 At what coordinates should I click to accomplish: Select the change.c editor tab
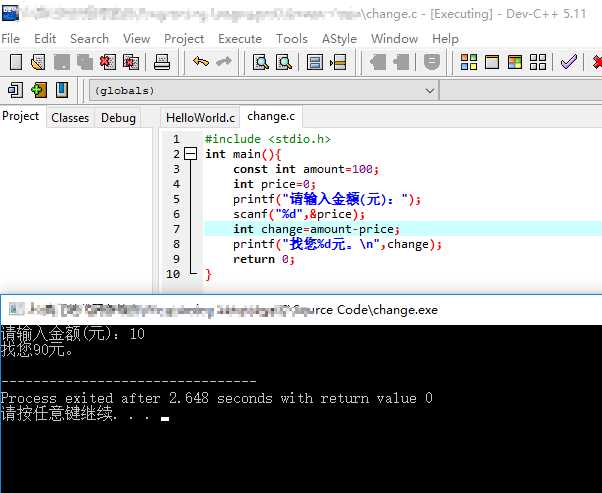pos(271,116)
